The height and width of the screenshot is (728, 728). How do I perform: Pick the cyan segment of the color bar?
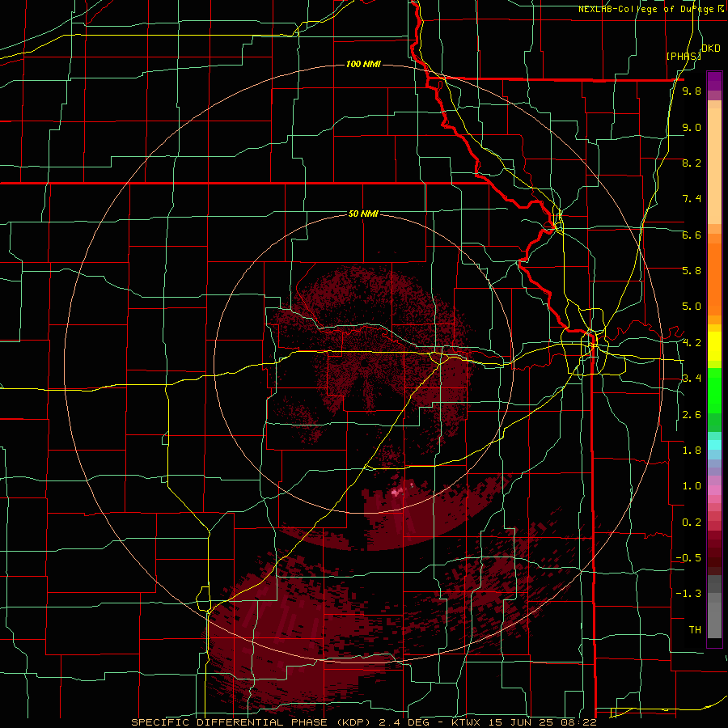pyautogui.click(x=714, y=444)
